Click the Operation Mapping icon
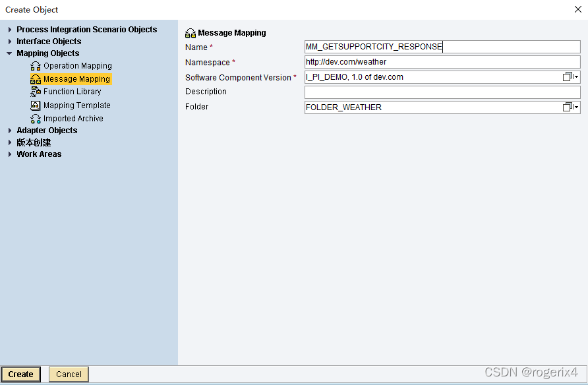Image resolution: width=588 pixels, height=385 pixels. [x=36, y=66]
